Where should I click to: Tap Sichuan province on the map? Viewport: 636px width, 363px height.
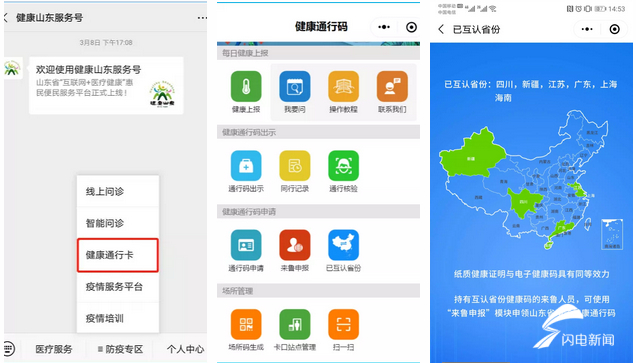(524, 202)
